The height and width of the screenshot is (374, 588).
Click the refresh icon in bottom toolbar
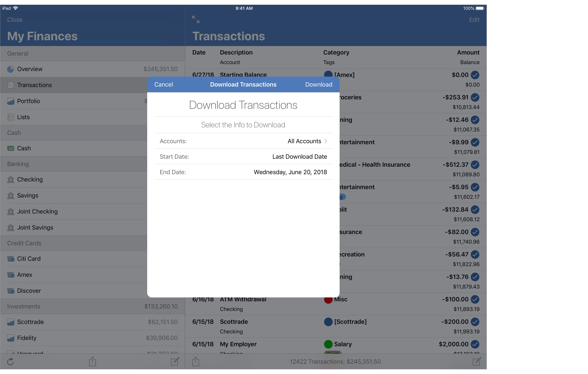click(10, 362)
